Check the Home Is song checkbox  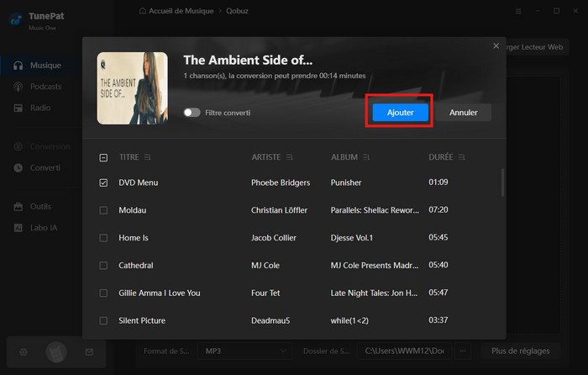point(103,238)
